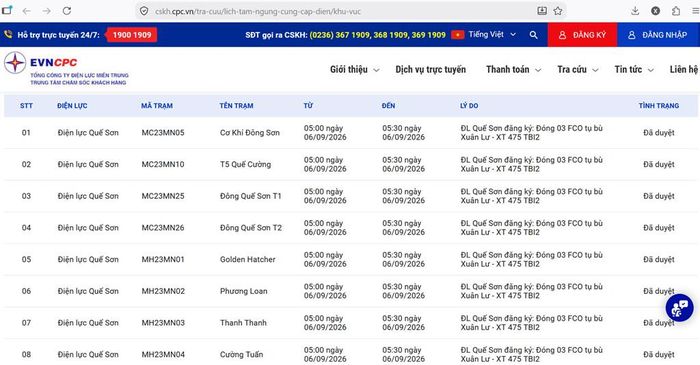Click Đã duyệt status in row 01
This screenshot has height=365, width=700.
pos(658,133)
